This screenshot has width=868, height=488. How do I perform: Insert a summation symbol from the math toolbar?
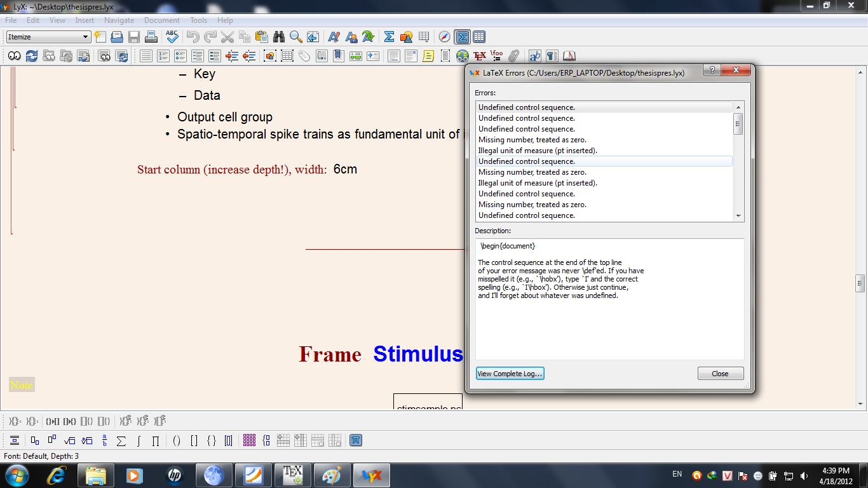(x=121, y=440)
